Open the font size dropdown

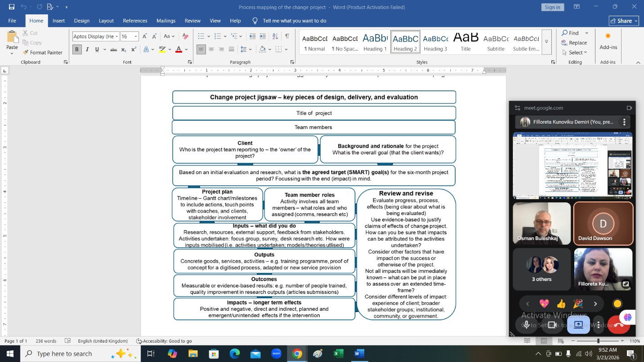pyautogui.click(x=136, y=36)
